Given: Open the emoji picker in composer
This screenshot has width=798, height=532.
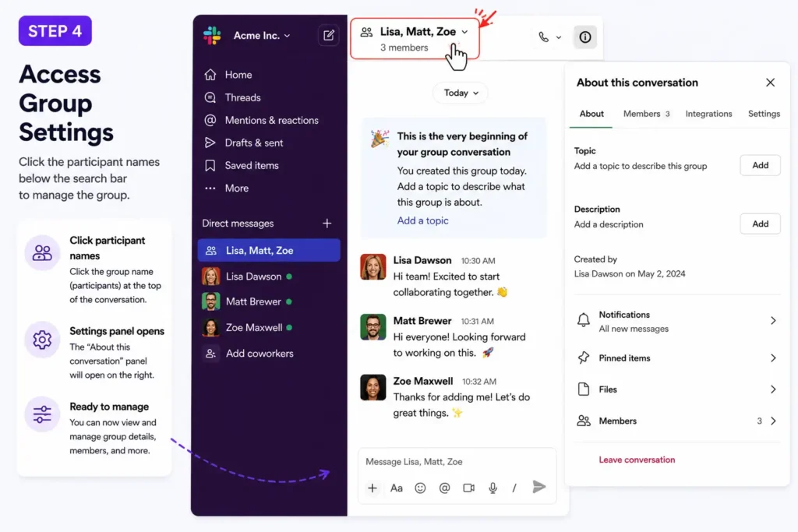Looking at the screenshot, I should point(420,488).
